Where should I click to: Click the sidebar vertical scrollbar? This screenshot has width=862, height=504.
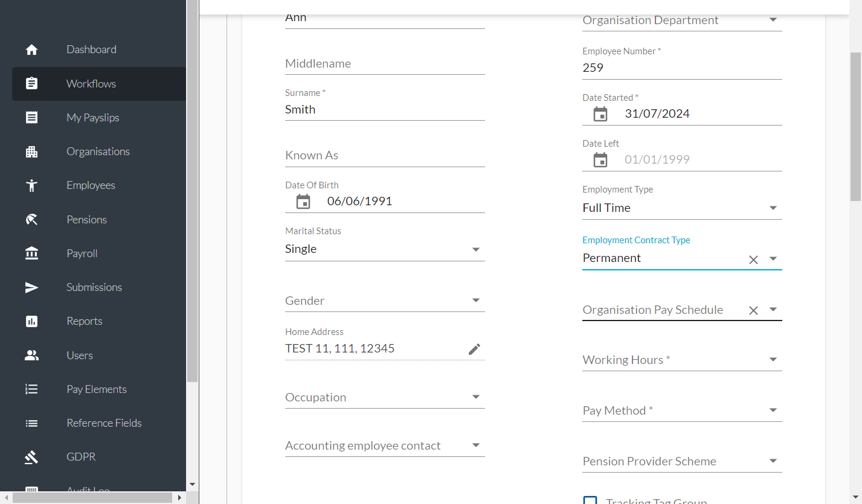pyautogui.click(x=193, y=191)
